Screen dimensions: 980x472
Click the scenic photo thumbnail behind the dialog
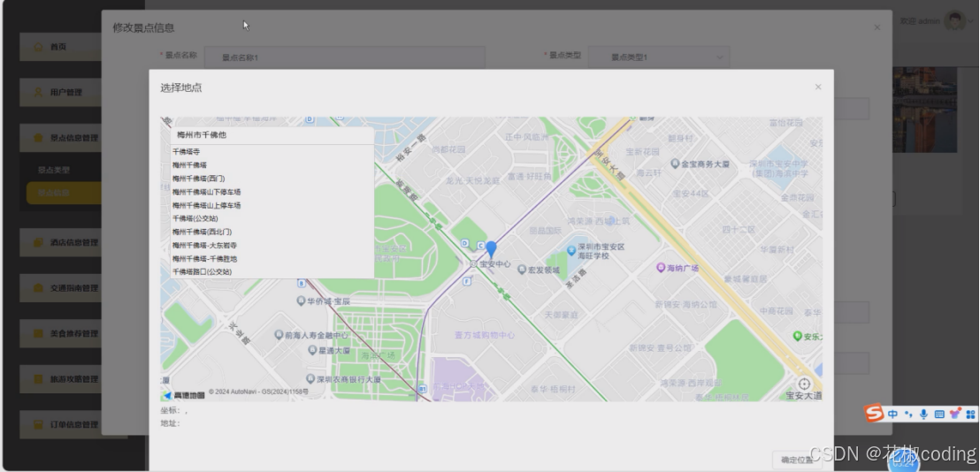tap(924, 110)
